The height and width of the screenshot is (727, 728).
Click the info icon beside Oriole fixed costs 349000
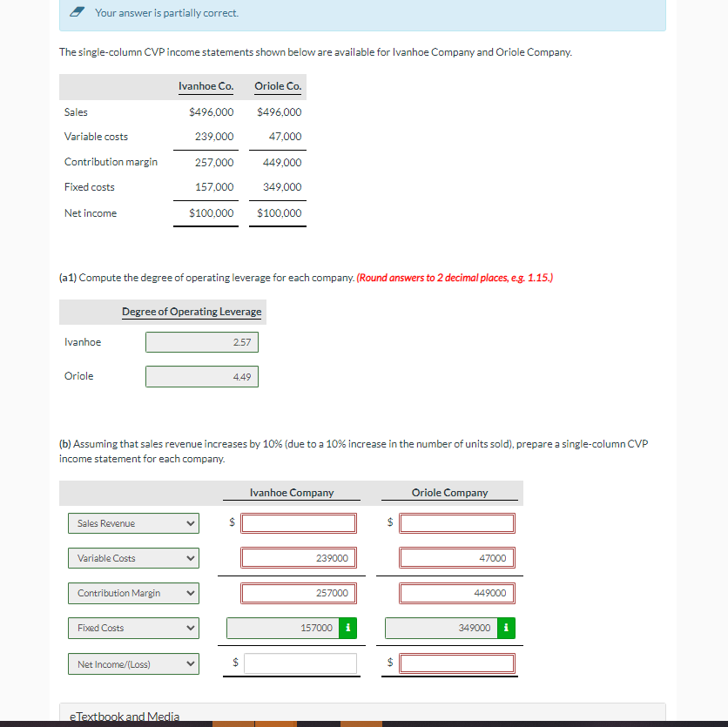506,628
